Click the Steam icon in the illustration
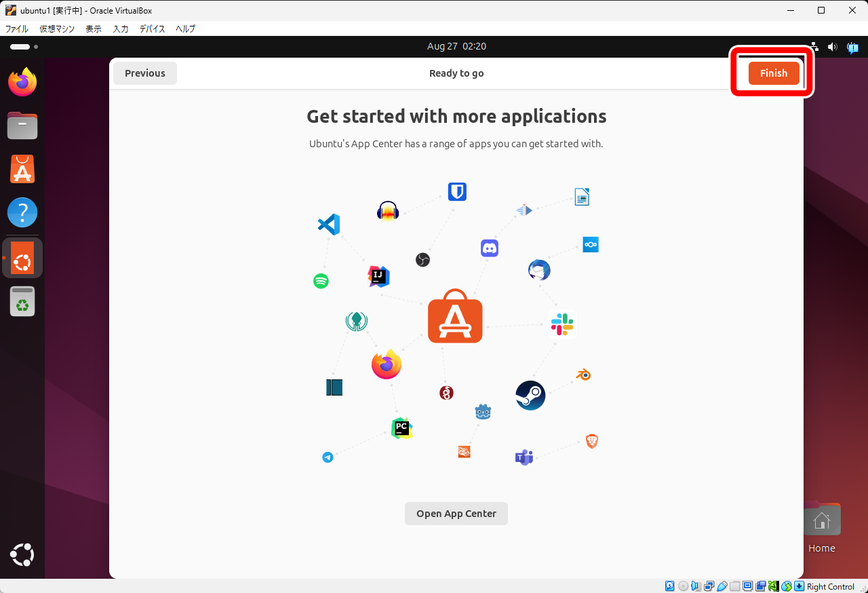868x593 pixels. click(530, 396)
